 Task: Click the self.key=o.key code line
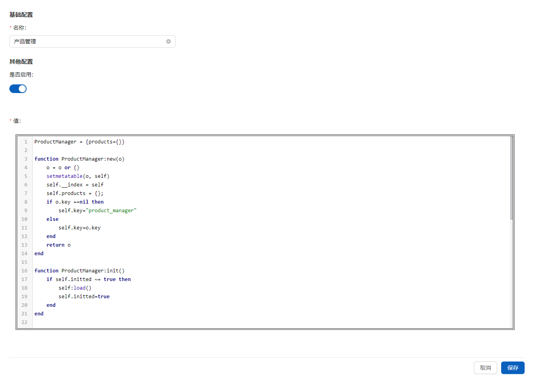click(x=79, y=228)
